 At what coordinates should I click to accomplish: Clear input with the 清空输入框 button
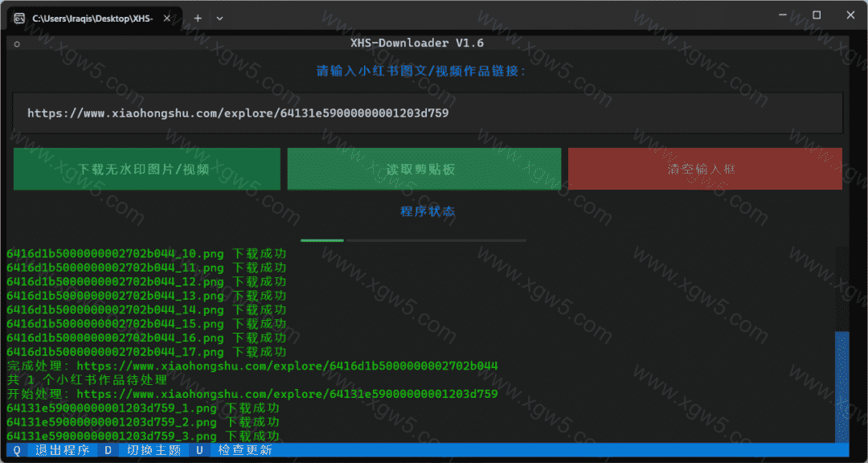(705, 169)
